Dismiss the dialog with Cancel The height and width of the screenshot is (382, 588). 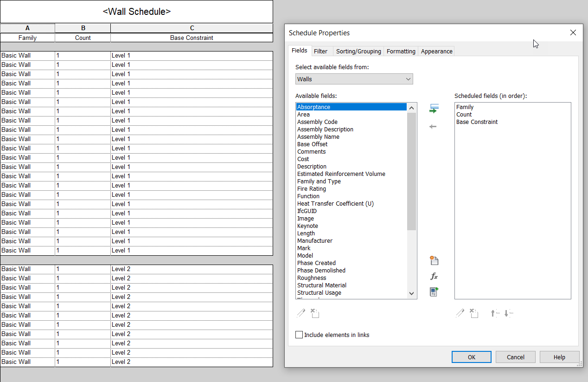coord(515,357)
